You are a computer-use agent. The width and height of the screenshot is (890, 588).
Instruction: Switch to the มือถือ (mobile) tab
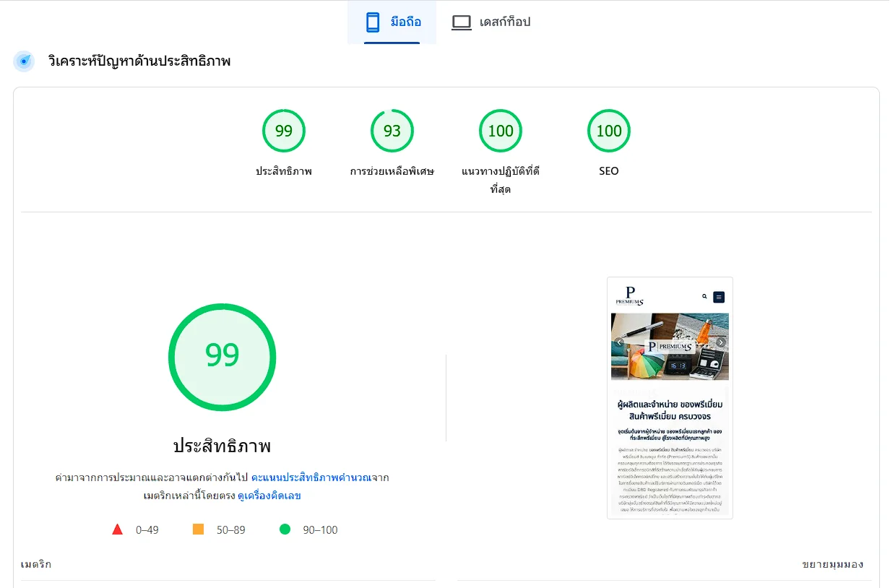tap(392, 22)
